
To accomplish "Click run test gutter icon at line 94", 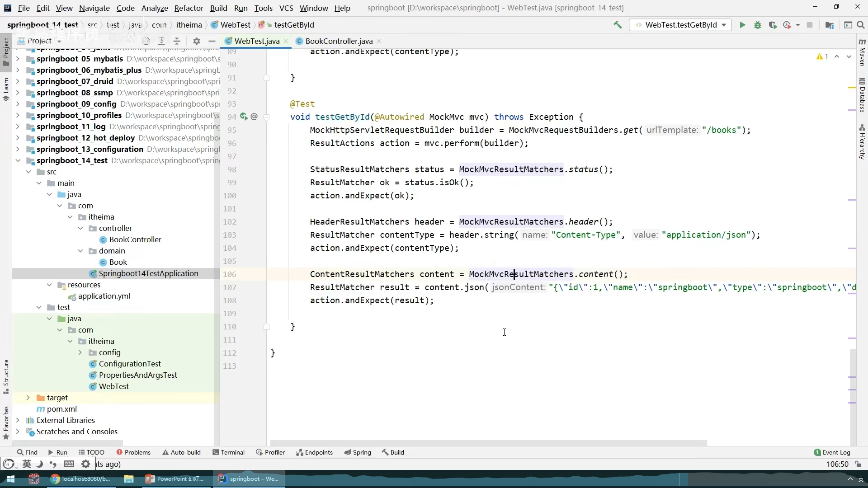I will tap(244, 117).
